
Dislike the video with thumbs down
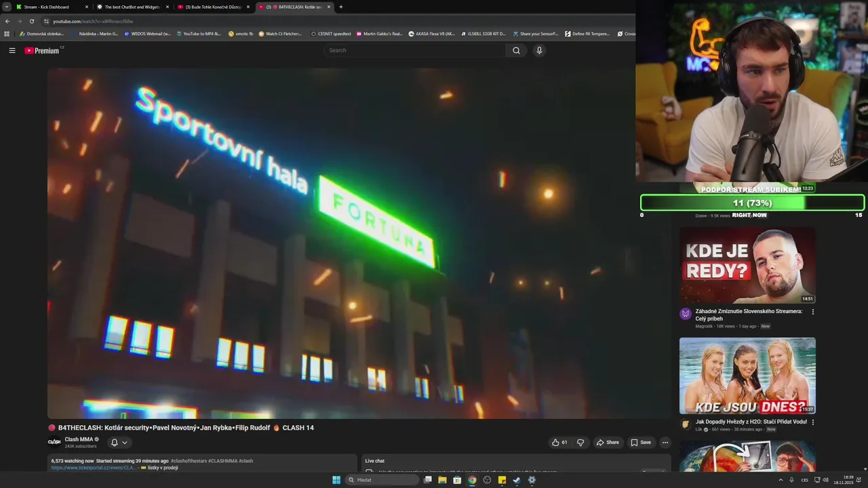(x=580, y=443)
